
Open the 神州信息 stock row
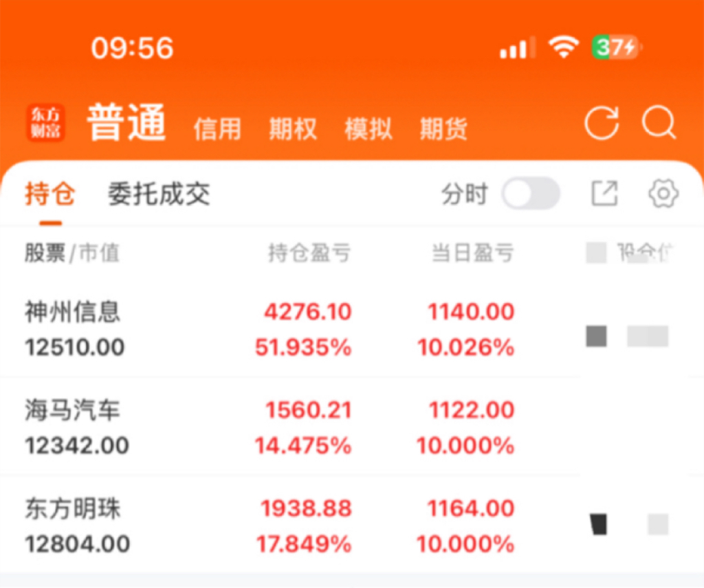[352, 329]
